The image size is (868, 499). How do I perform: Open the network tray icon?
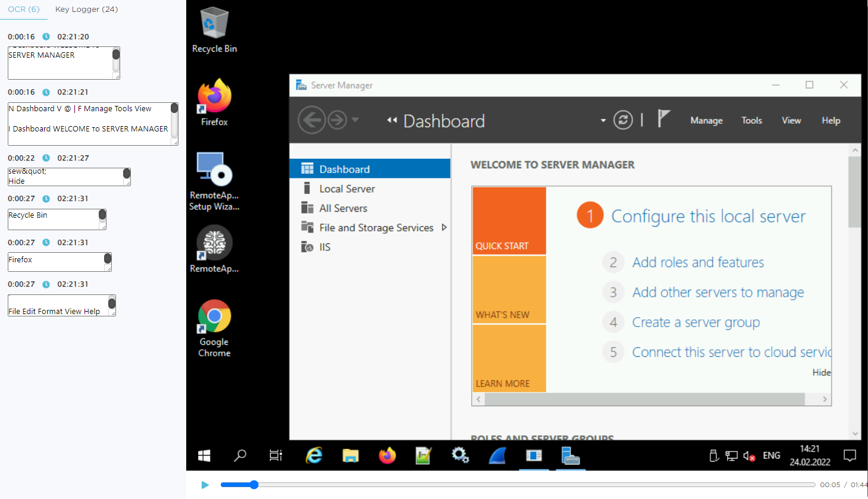coord(732,456)
